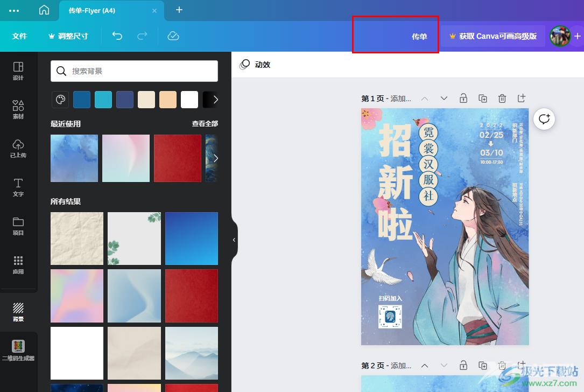
Task: Redo the last action
Action: coord(142,36)
